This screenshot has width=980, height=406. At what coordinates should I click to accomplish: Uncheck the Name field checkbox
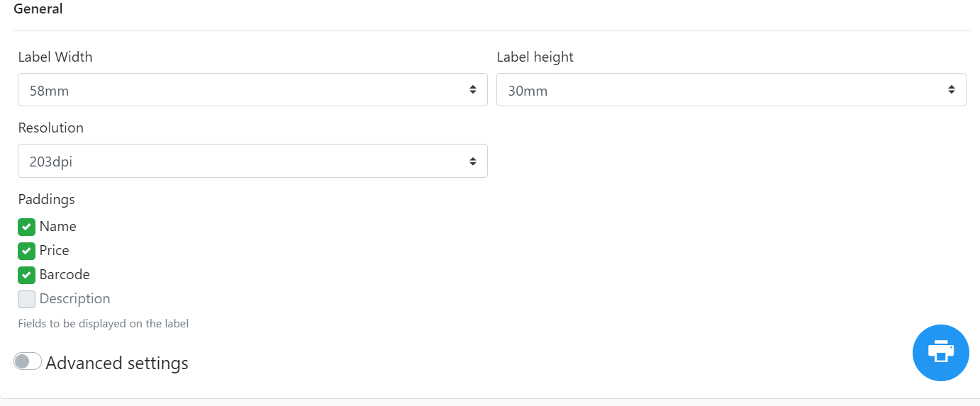point(27,227)
